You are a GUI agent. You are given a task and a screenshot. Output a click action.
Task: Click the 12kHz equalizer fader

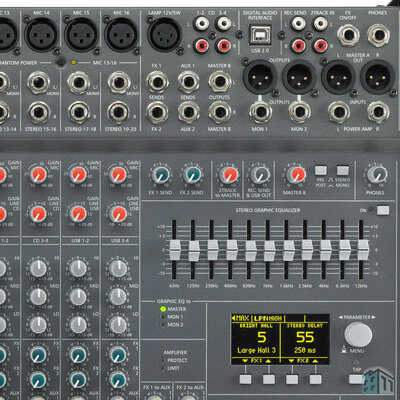click(363, 250)
